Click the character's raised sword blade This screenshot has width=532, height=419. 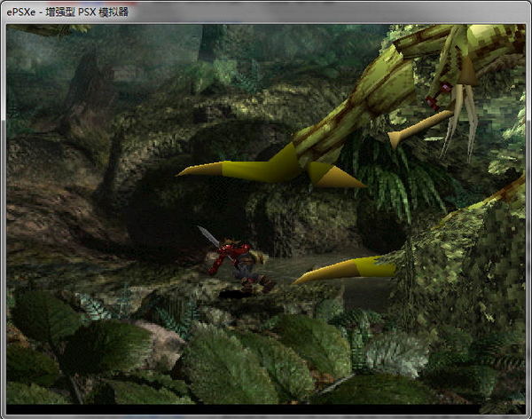click(207, 237)
